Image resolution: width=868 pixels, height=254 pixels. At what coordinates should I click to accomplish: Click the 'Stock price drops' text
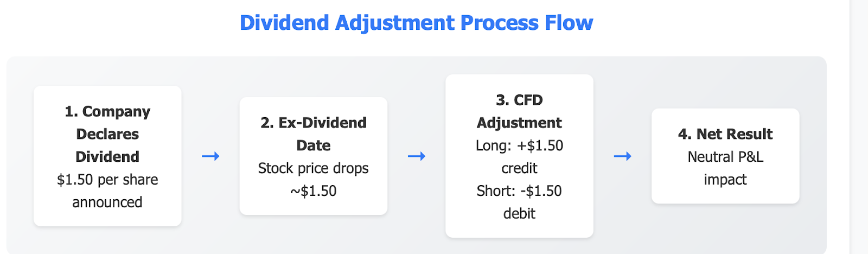tap(314, 168)
